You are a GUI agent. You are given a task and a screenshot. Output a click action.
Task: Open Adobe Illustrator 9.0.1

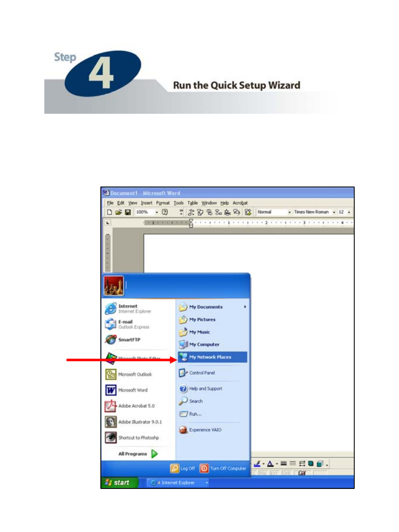(133, 422)
